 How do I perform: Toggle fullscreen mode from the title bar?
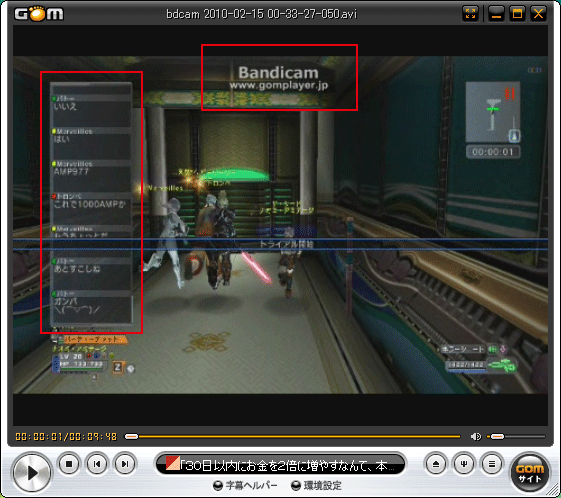pos(470,14)
